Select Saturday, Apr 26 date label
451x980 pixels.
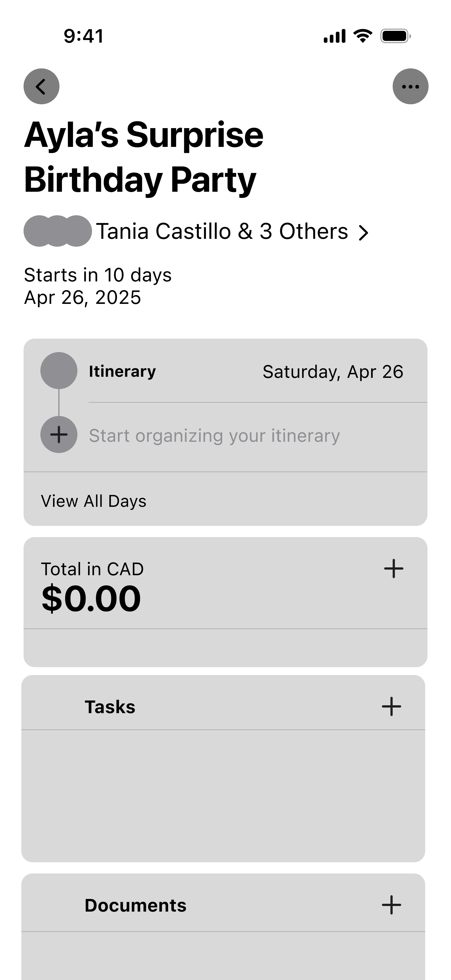333,372
